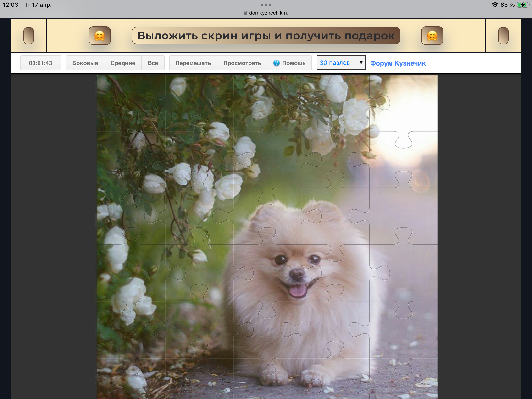Tap the three dots at top center
This screenshot has height=399, width=532.
(x=266, y=5)
